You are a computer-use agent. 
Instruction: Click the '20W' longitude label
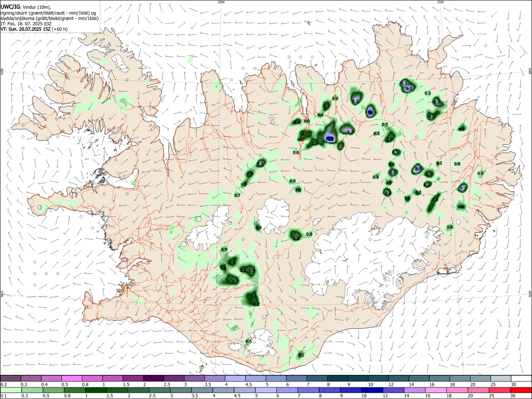221,2
